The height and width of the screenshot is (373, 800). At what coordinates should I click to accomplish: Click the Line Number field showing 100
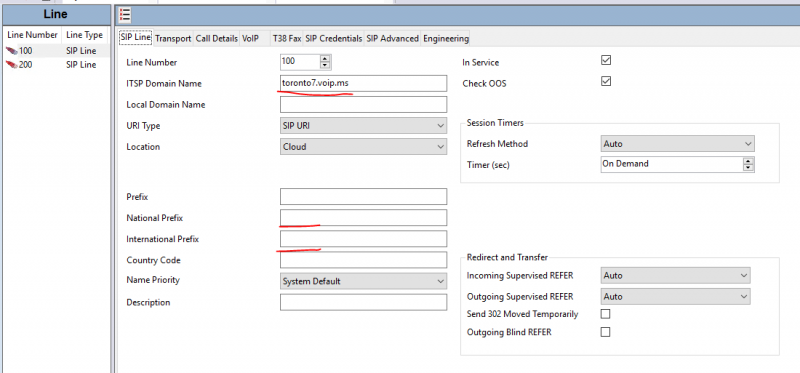point(300,62)
